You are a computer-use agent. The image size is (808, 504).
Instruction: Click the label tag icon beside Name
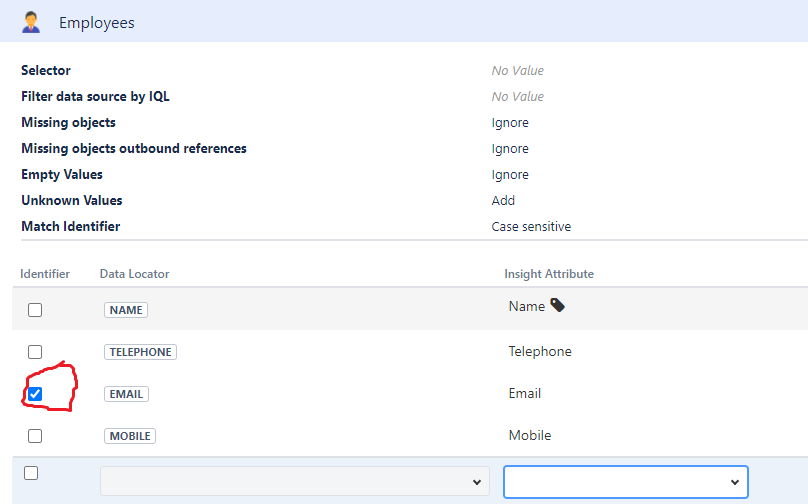(x=557, y=305)
